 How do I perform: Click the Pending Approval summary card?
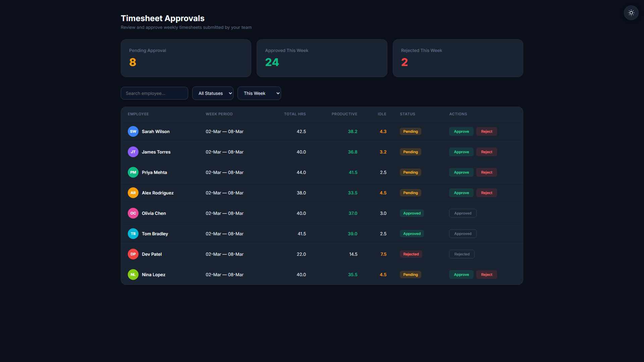pyautogui.click(x=186, y=58)
